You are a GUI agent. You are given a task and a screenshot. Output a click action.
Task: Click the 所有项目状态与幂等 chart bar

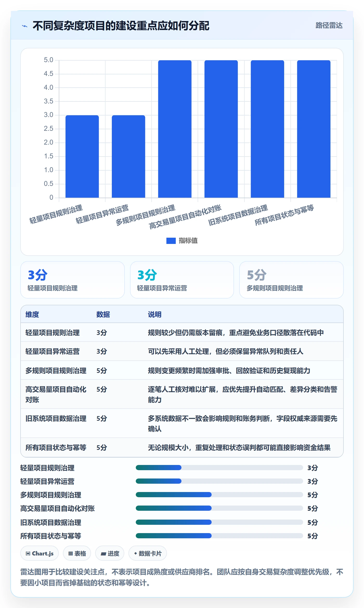pyautogui.click(x=314, y=129)
